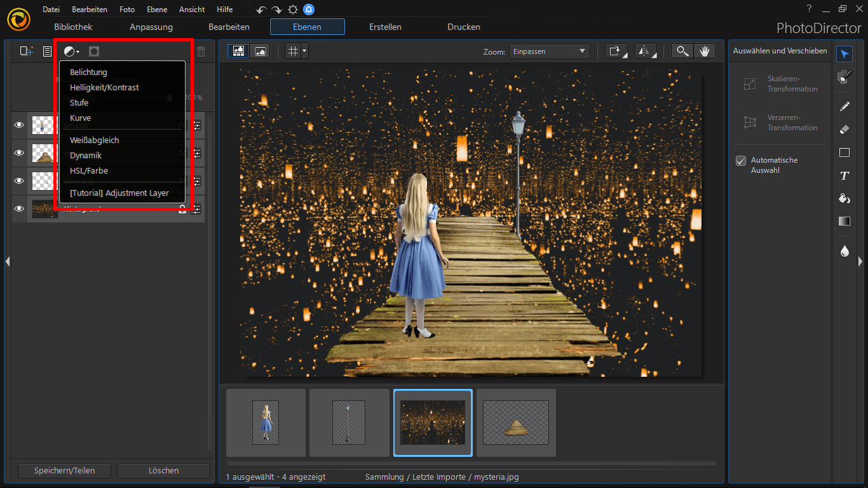Select the street lamp filmstrip thumbnail
This screenshot has height=488, width=868.
(x=349, y=423)
